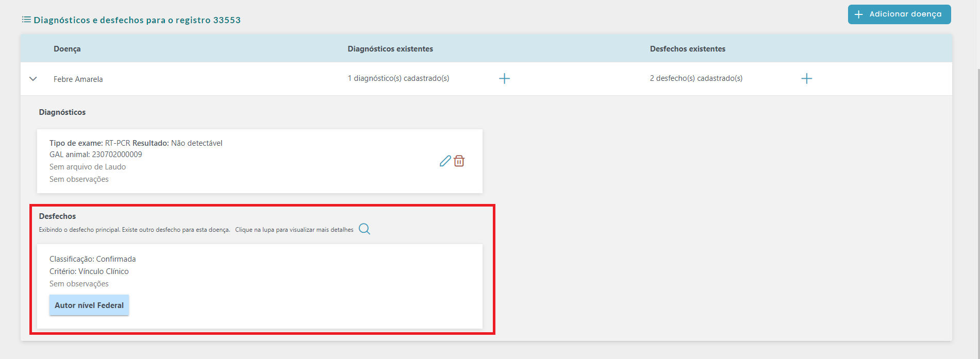This screenshot has width=980, height=359.
Task: Click the 2 desfecho(s) cadastrado(s) text
Action: 696,78
